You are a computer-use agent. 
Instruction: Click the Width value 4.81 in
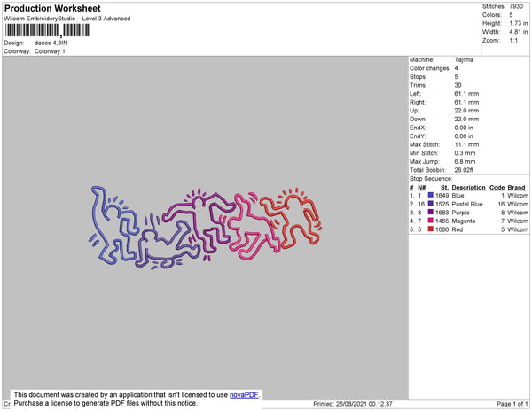pyautogui.click(x=518, y=32)
